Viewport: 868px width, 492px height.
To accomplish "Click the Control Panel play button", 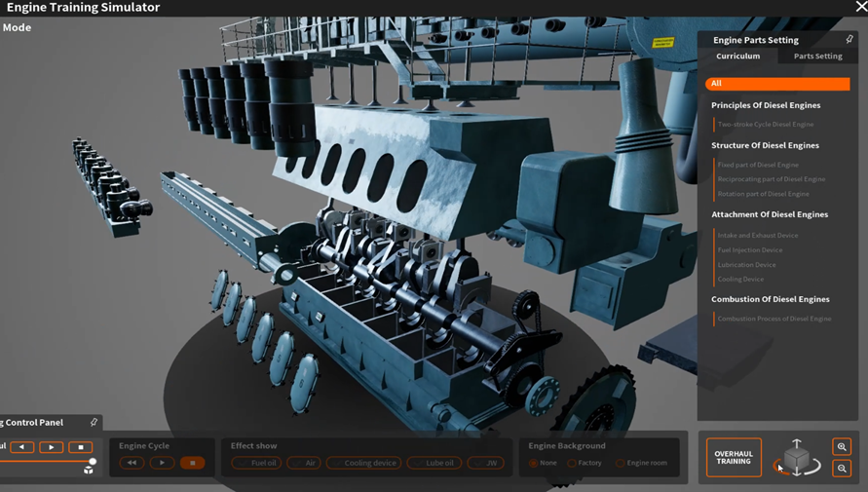I will (x=51, y=446).
